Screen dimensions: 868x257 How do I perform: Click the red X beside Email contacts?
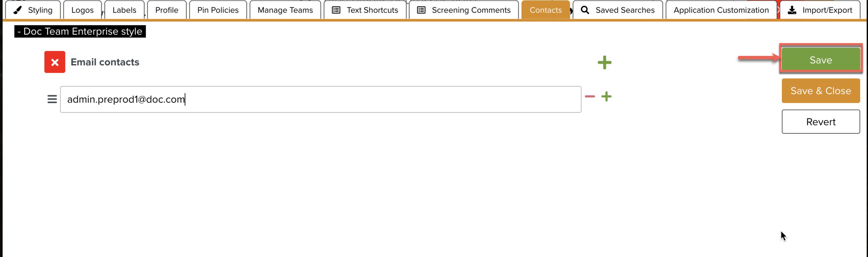click(55, 62)
